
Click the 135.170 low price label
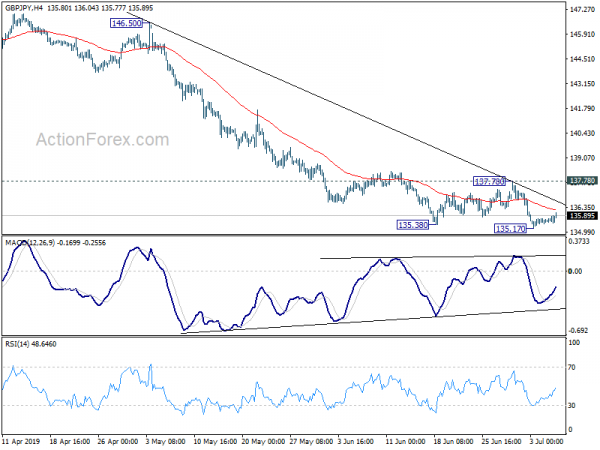tap(510, 229)
